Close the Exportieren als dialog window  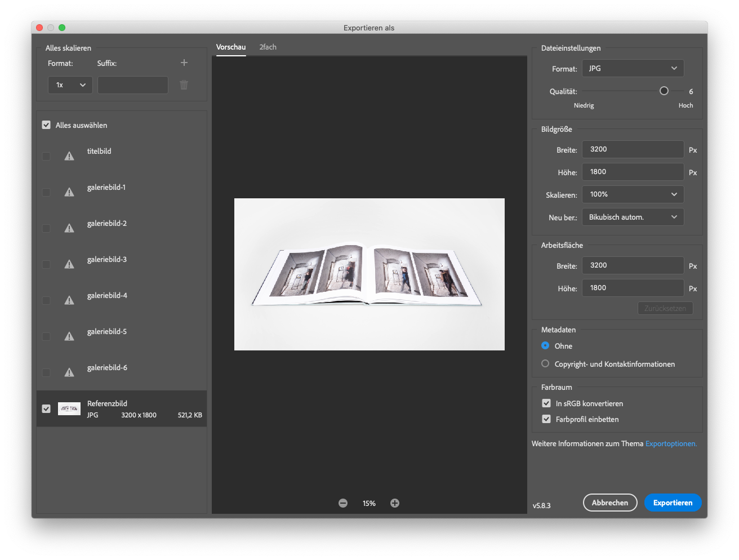(39, 28)
